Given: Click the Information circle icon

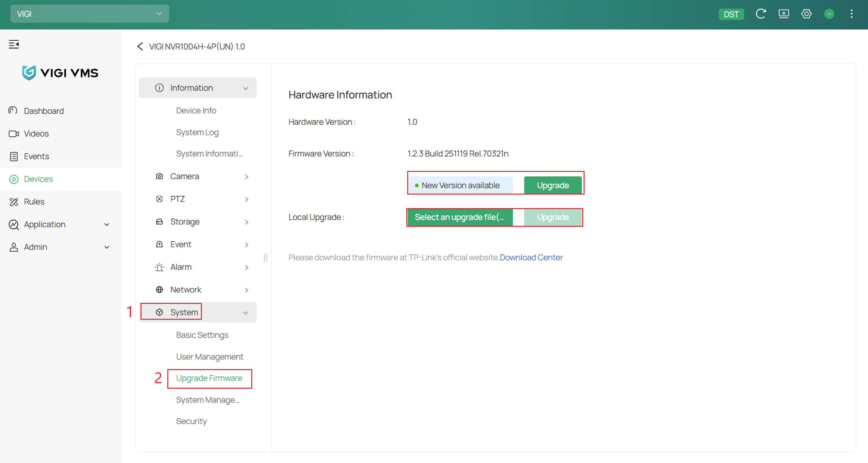Looking at the screenshot, I should pos(159,88).
